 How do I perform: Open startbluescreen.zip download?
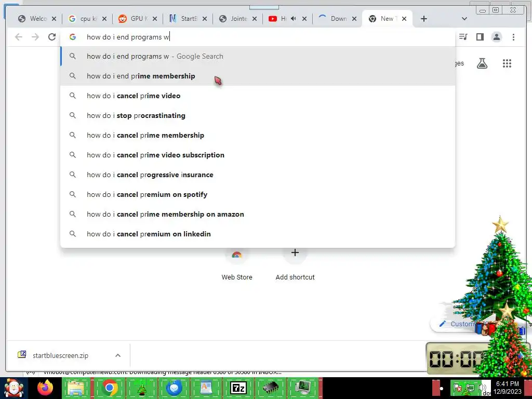60,355
